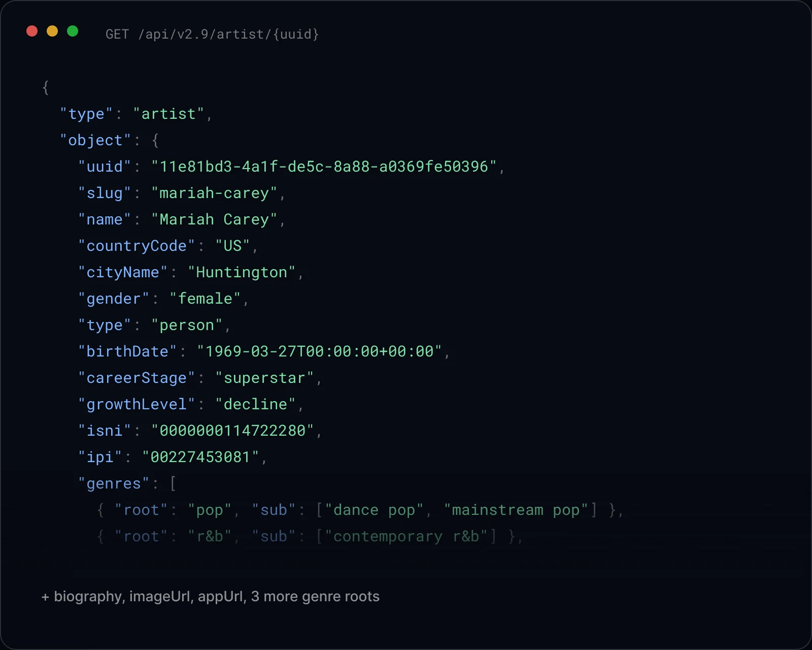Select the "mariah-carey" slug value
This screenshot has height=650, width=812.
tap(214, 193)
